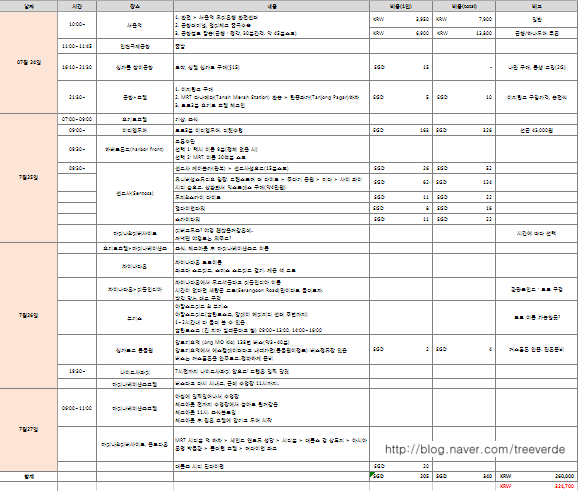Click the green error indicator in SGD 205 cell
This screenshot has height=491, width=582.
coord(372,474)
